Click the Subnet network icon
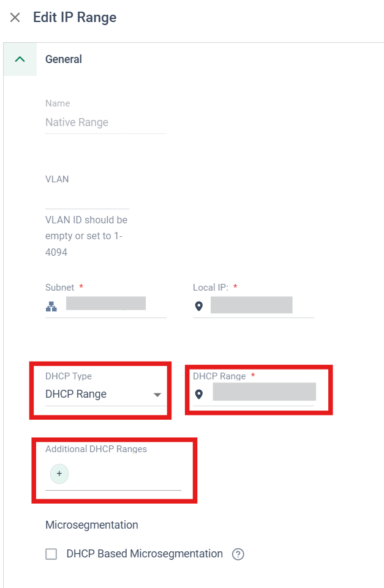Viewport: 384px width, 588px height. coord(51,307)
